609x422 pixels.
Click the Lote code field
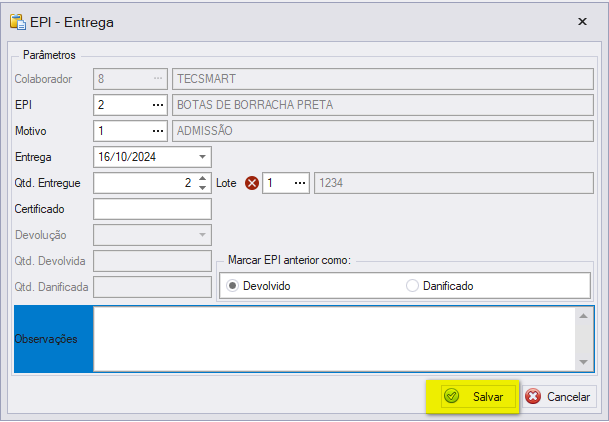pos(277,183)
